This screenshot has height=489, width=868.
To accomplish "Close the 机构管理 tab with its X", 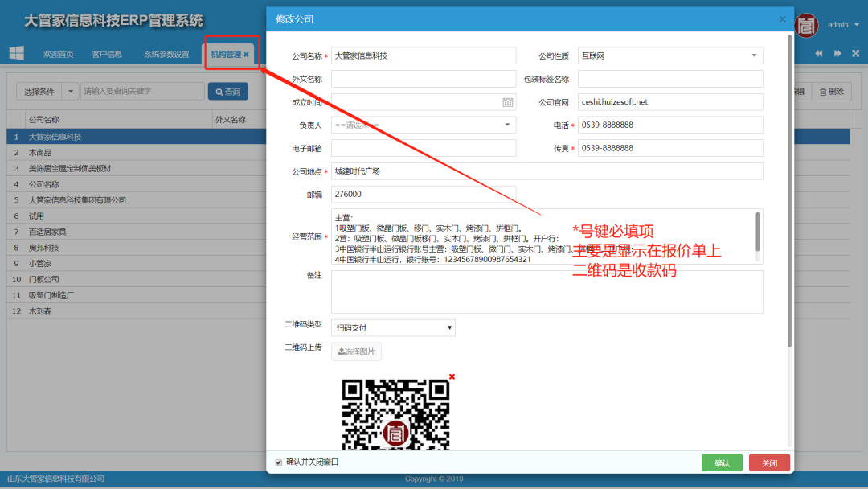I will [246, 55].
